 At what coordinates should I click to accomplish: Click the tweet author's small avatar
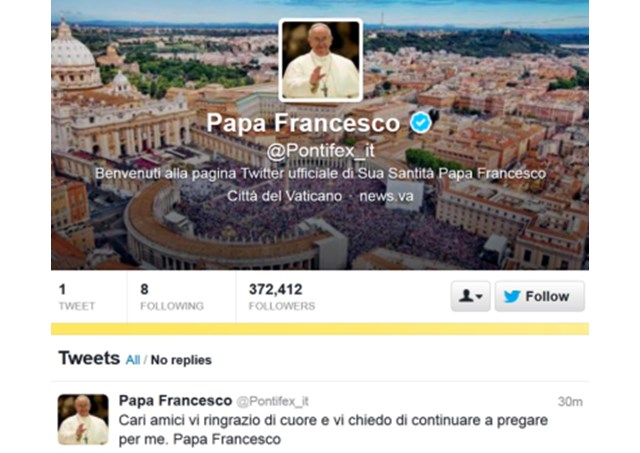(83, 419)
